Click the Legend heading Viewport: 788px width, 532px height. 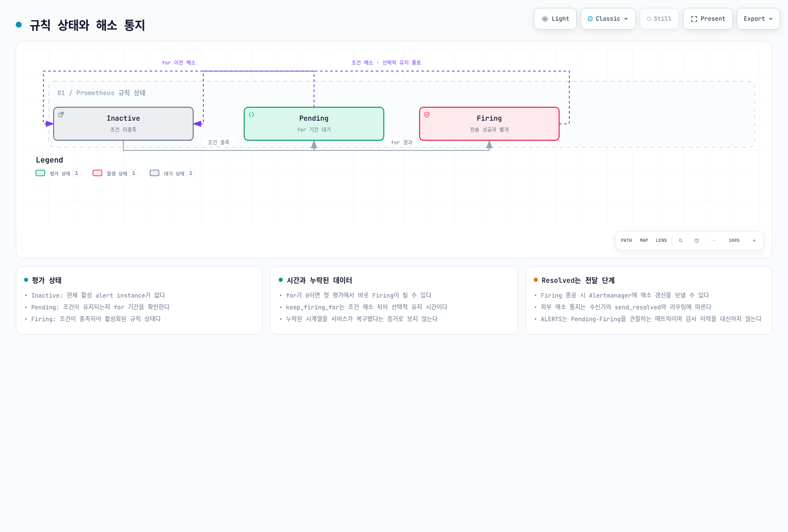49,160
